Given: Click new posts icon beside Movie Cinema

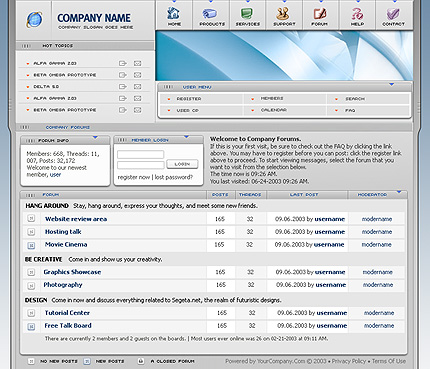Looking at the screenshot, I should [31, 246].
